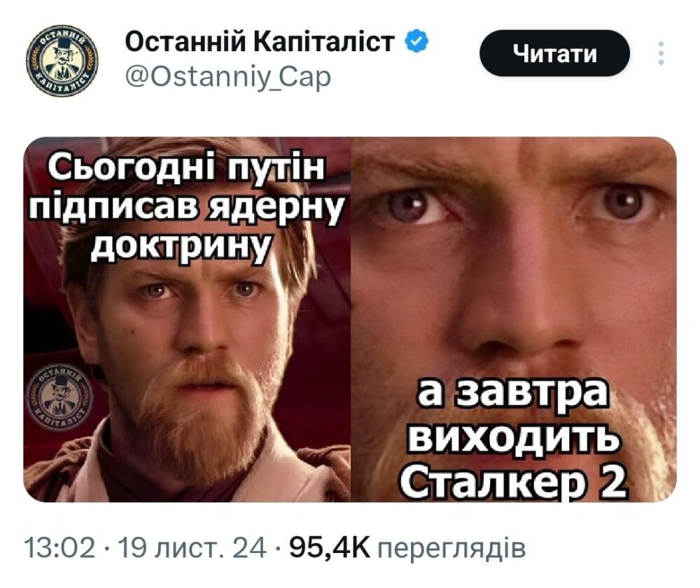Click the 19 лист. 24 post date

pos(192,547)
